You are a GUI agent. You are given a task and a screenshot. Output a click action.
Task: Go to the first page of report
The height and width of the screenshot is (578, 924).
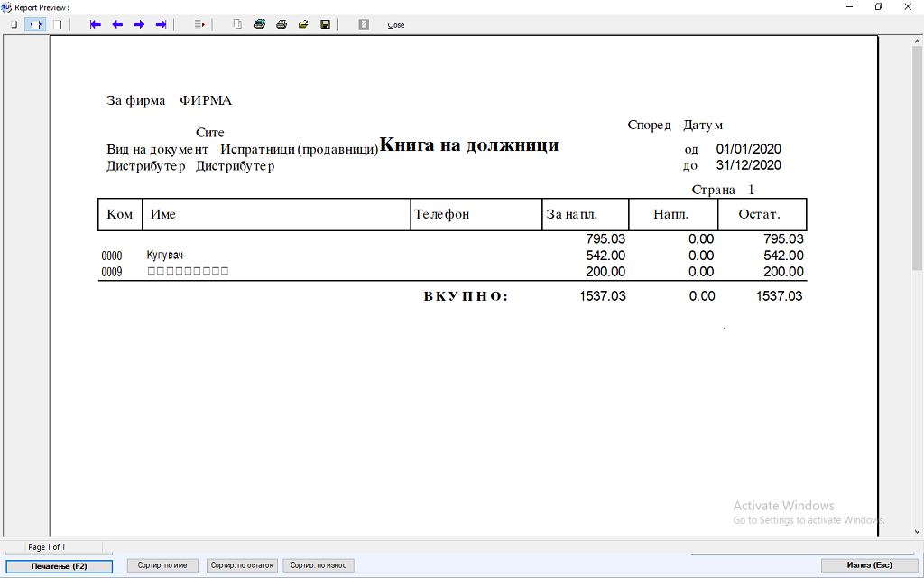pos(95,24)
